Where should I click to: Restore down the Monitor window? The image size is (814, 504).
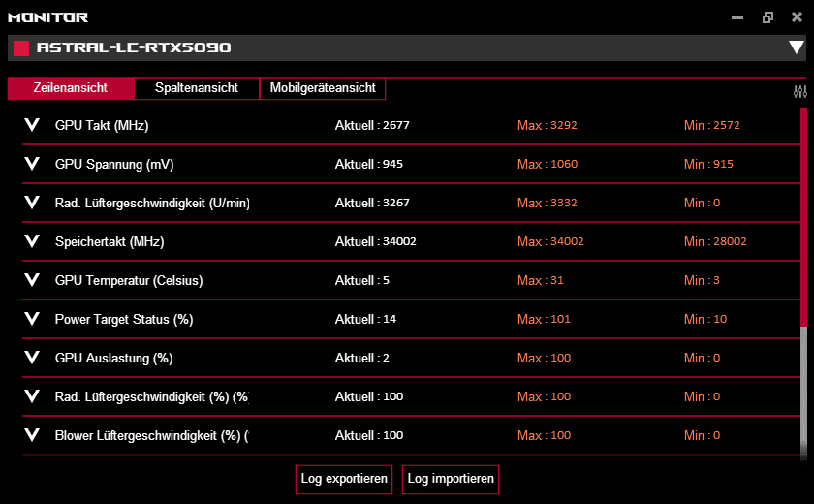point(767,18)
